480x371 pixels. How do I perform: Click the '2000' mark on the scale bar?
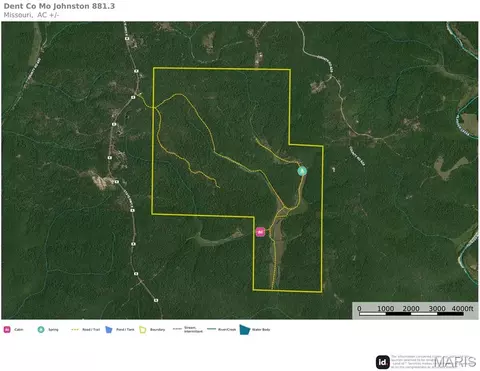[x=411, y=308]
